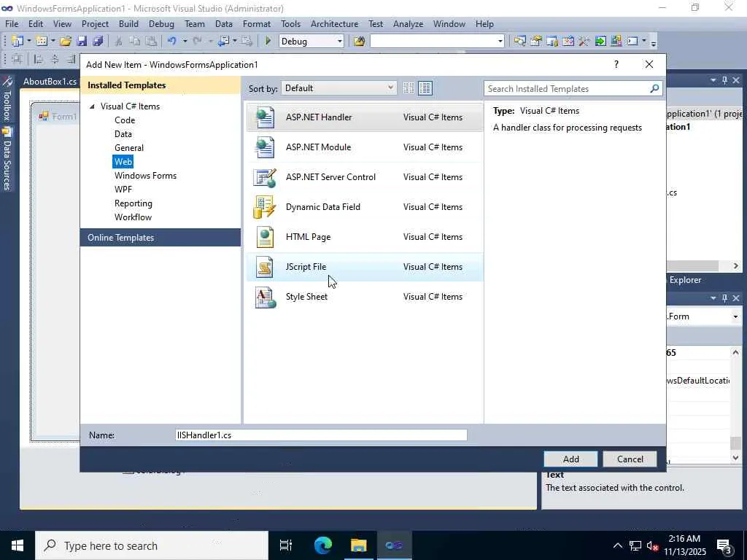Select the Code template category
This screenshot has height=560, width=747.
[125, 120]
